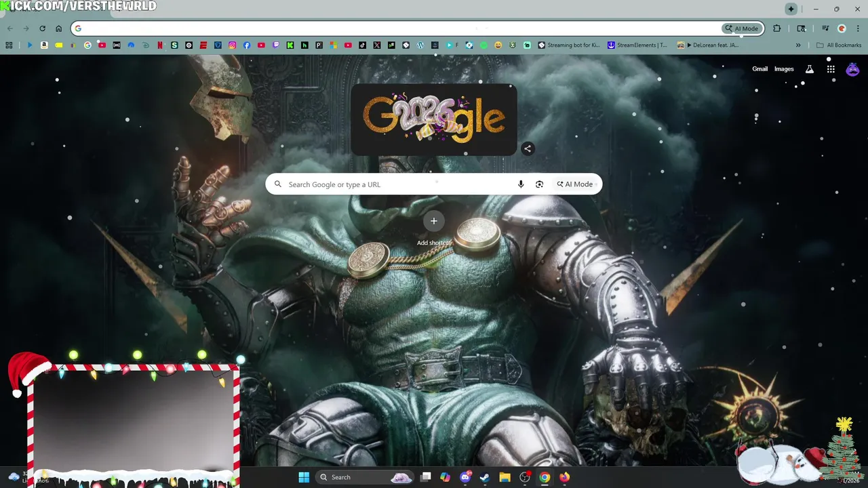The width and height of the screenshot is (868, 488).
Task: Click the Google 2026 doodle
Action: 434,119
